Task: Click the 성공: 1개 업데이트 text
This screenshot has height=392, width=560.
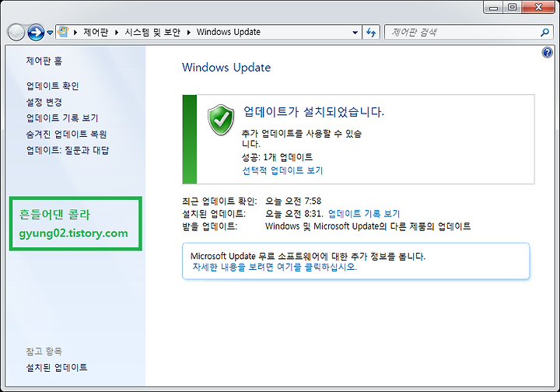Action: tap(277, 157)
